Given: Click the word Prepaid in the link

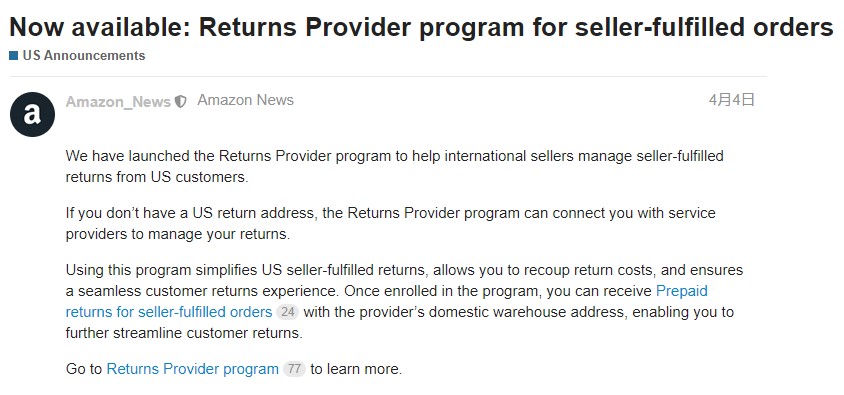Looking at the screenshot, I should pos(682,291).
